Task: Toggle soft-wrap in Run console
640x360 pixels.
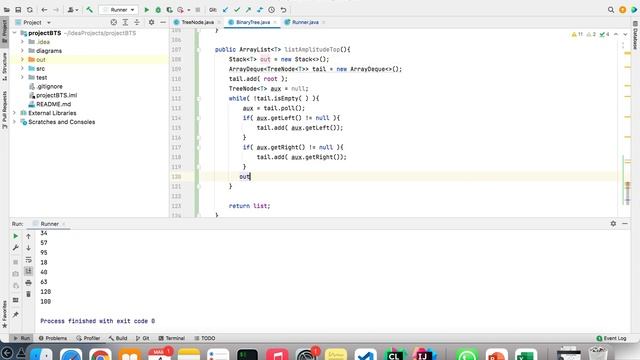Action: [x=28, y=260]
